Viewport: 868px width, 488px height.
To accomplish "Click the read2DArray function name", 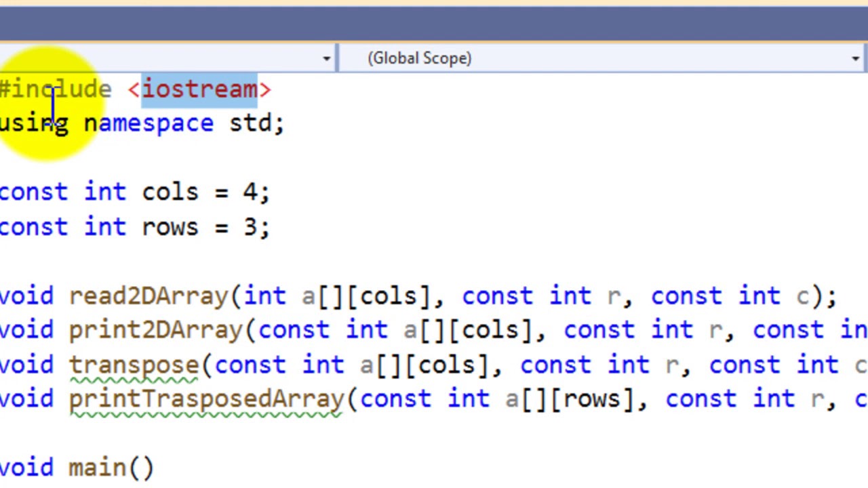I will tap(149, 296).
